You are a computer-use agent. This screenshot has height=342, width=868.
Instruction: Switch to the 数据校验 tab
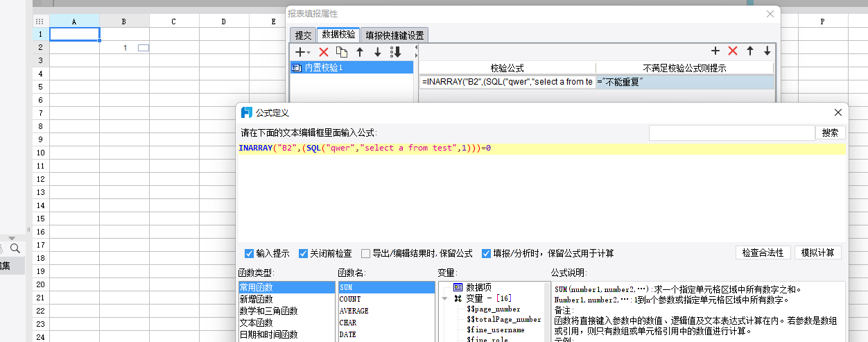pyautogui.click(x=338, y=34)
